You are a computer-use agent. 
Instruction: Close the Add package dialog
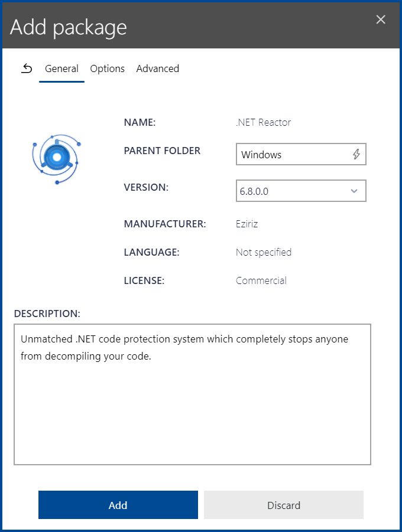pos(381,19)
